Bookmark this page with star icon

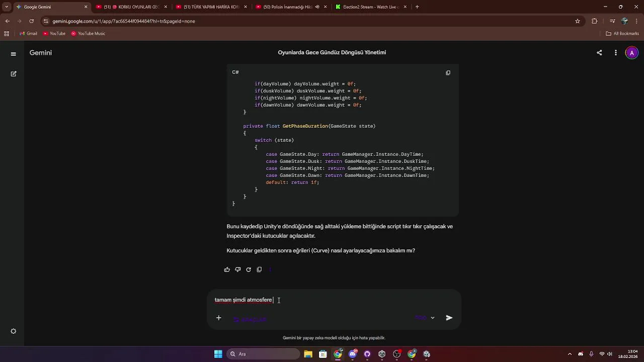(578, 21)
